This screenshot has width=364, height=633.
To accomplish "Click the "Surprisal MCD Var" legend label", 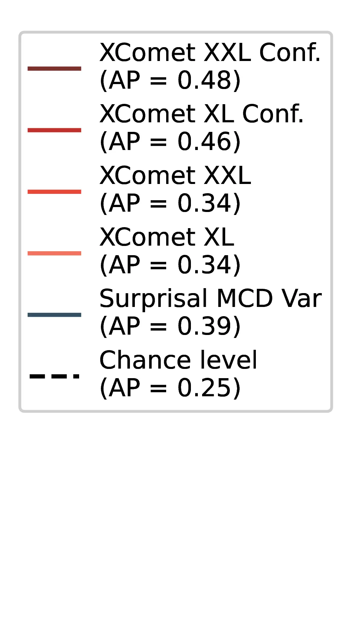I will [210, 299].
